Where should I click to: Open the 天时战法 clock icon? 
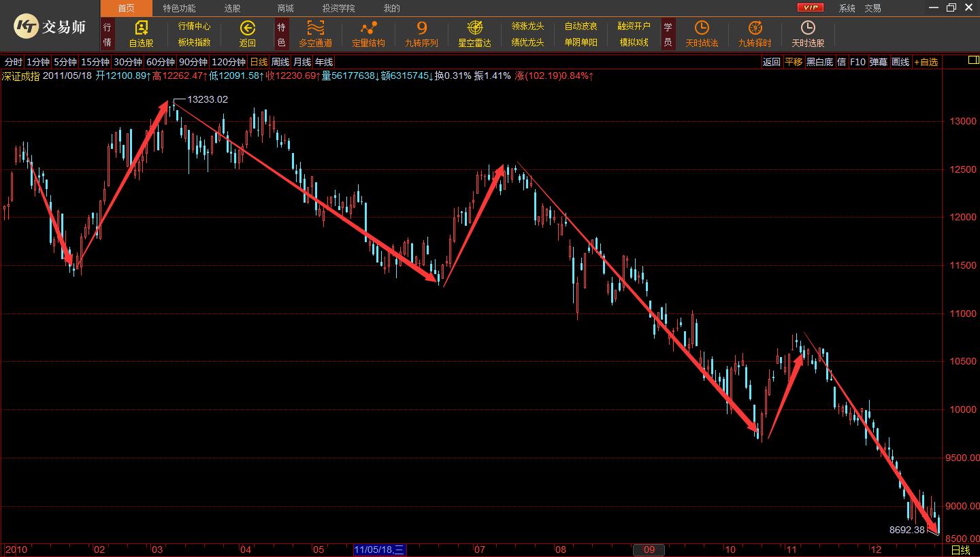702,28
